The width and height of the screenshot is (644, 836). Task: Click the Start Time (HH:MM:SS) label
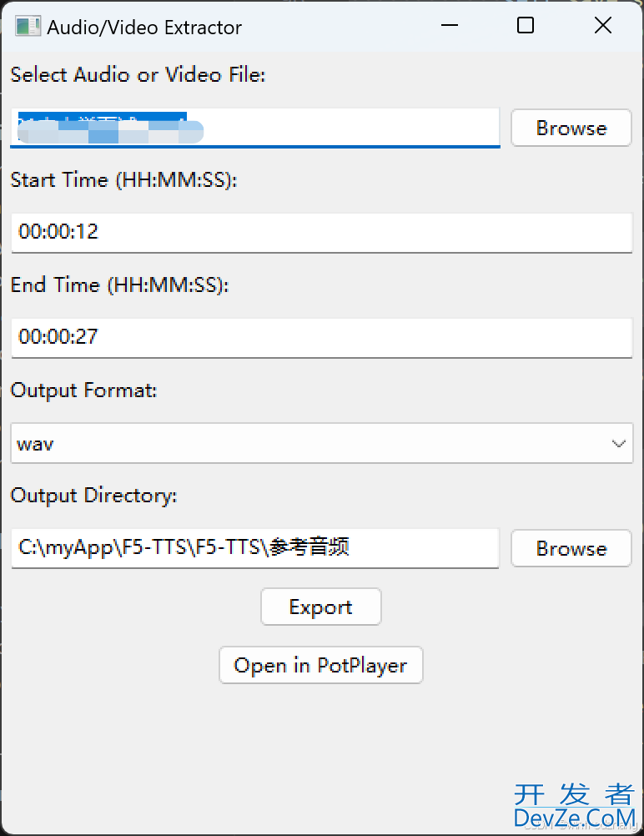coord(123,180)
